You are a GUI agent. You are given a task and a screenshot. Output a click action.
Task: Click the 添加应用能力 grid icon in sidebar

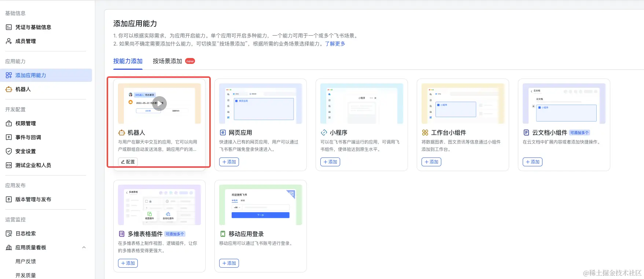point(9,75)
